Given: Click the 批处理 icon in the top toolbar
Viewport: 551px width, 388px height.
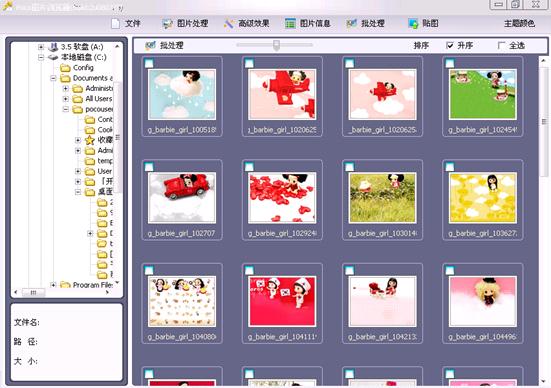Looking at the screenshot, I should [x=351, y=24].
